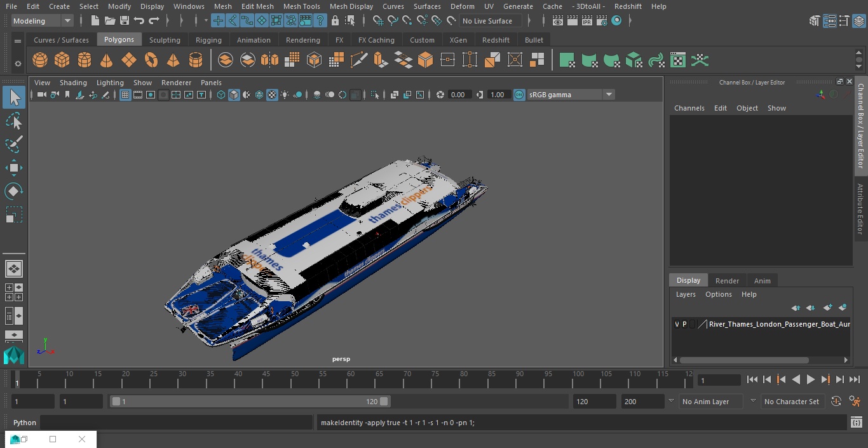Toggle the viewport grid display
The image size is (868, 448).
[x=125, y=95]
